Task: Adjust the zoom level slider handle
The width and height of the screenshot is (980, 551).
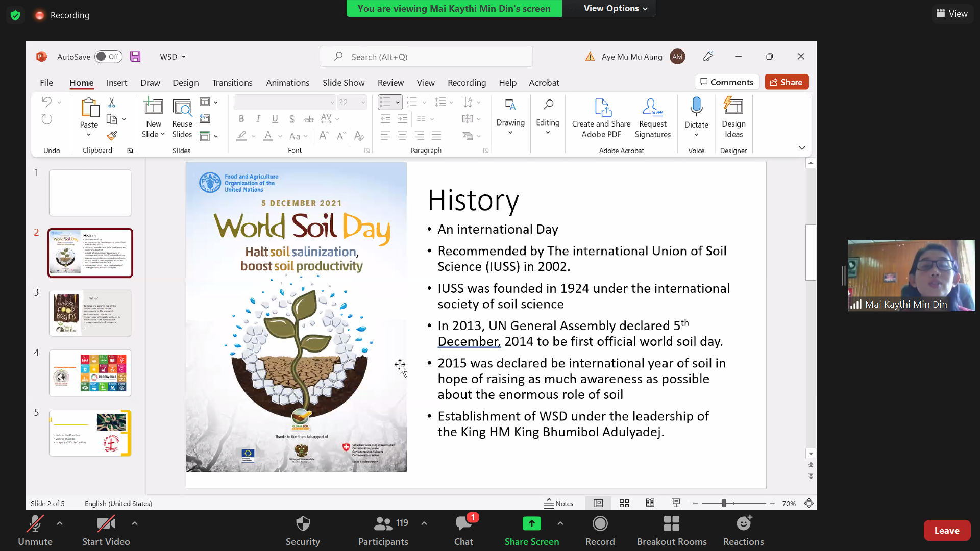Action: (x=723, y=503)
